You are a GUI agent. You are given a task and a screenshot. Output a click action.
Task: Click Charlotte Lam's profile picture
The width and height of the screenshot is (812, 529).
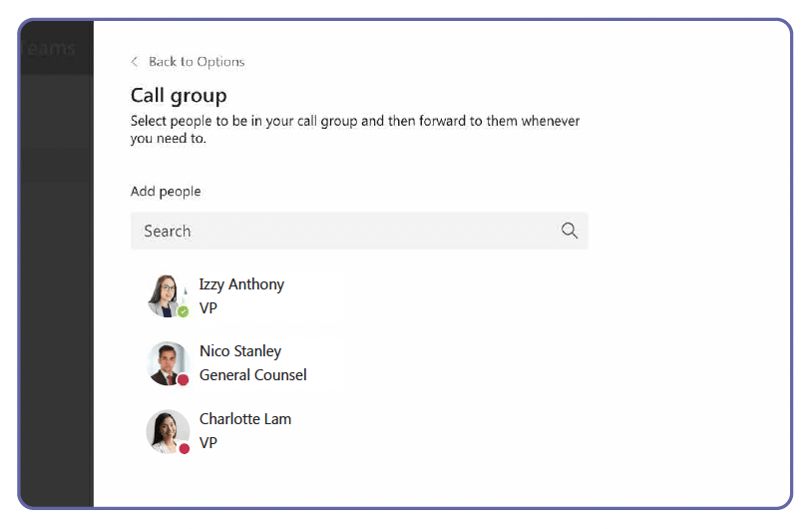[165, 429]
